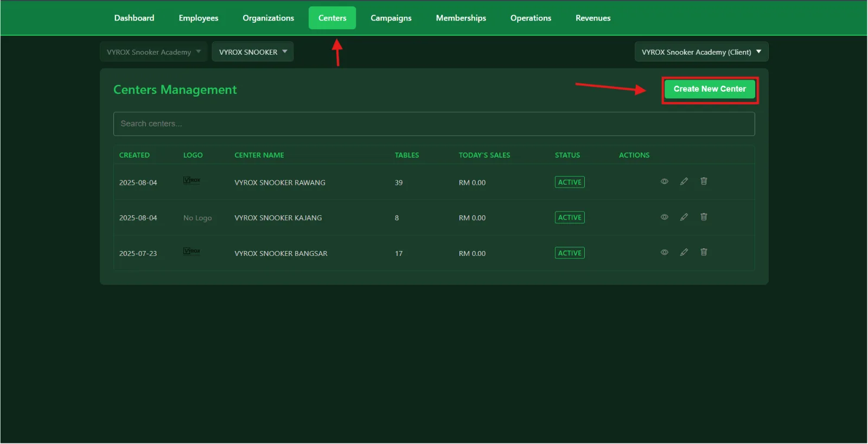Open the Employees tab
868x444 pixels.
pyautogui.click(x=199, y=18)
